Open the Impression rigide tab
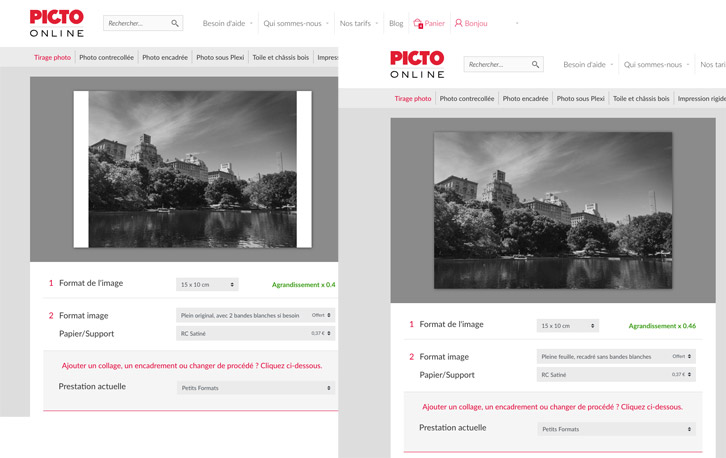Image resolution: width=726 pixels, height=458 pixels. pyautogui.click(x=701, y=98)
